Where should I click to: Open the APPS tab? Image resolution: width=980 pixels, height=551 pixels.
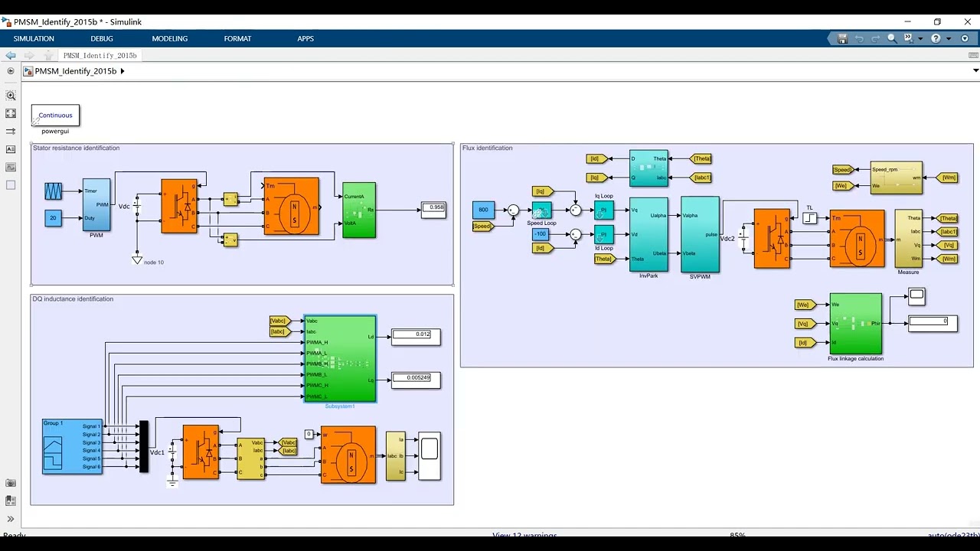coord(305,38)
